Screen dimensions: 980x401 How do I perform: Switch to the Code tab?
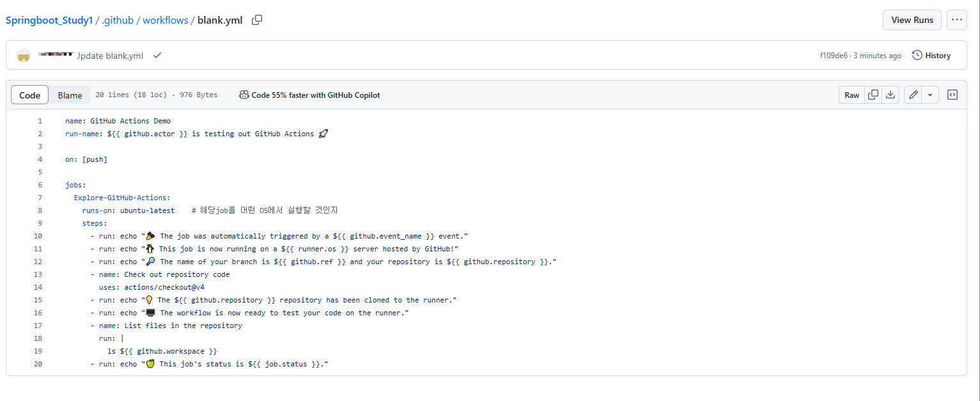tap(30, 95)
